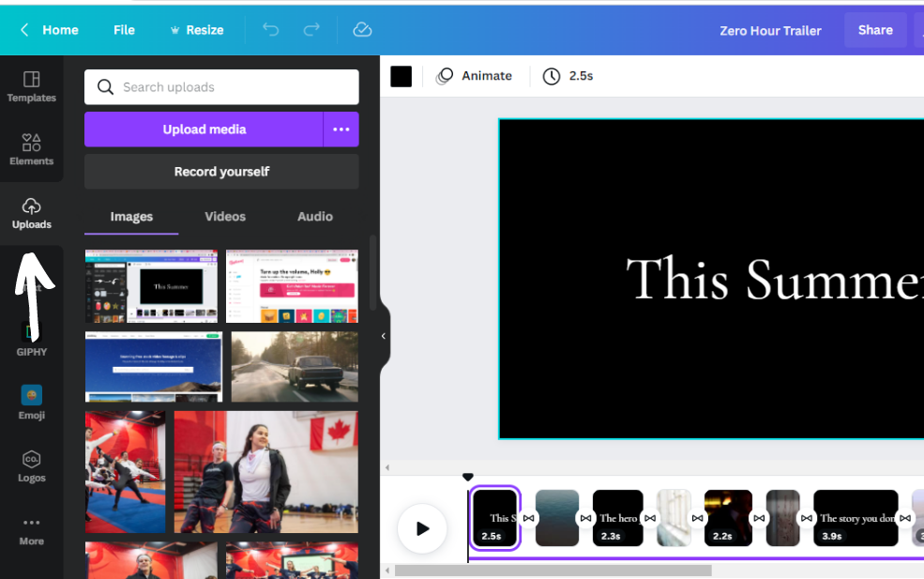Open the Emoji app in sidebar

(31, 402)
